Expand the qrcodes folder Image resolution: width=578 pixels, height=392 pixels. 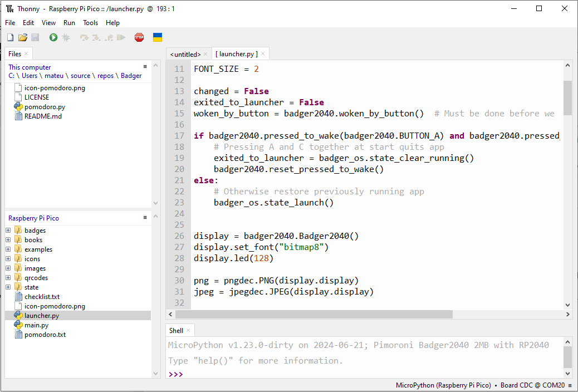8,278
